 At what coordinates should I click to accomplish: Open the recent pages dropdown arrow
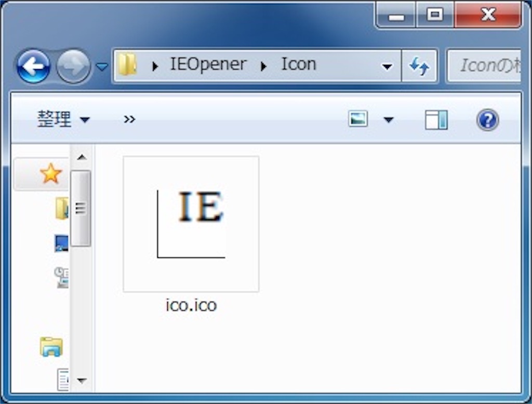pos(102,67)
